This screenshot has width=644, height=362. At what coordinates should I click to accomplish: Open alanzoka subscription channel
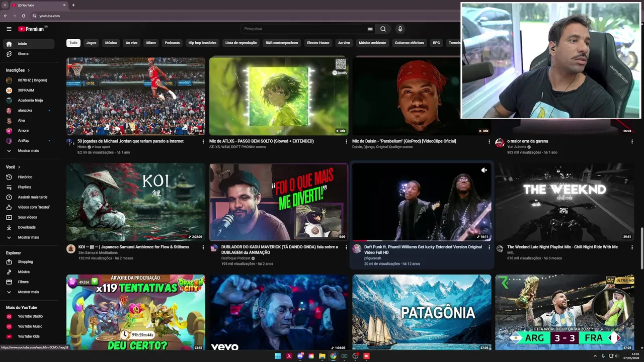point(29,111)
